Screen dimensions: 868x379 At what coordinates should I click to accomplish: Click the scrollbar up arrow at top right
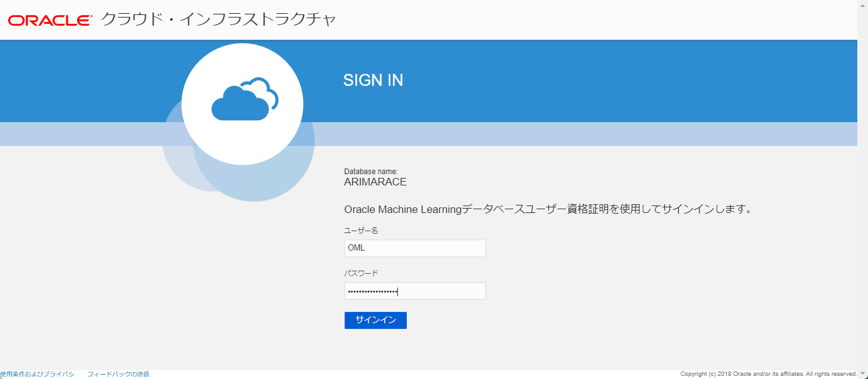pos(863,4)
